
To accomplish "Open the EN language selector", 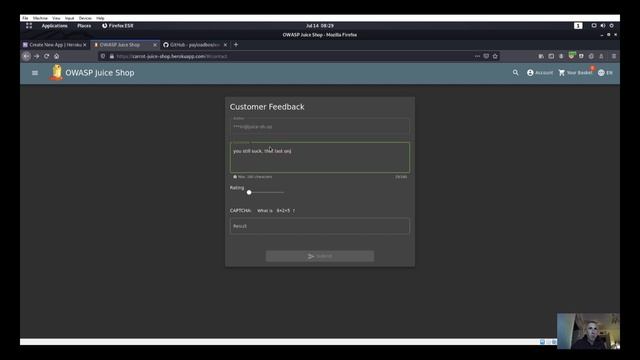I will [605, 73].
